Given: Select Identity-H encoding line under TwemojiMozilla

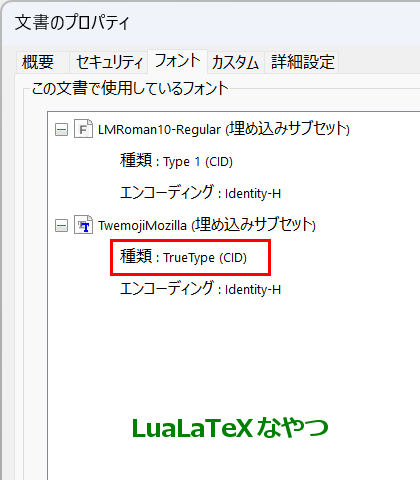Looking at the screenshot, I should pos(200,289).
